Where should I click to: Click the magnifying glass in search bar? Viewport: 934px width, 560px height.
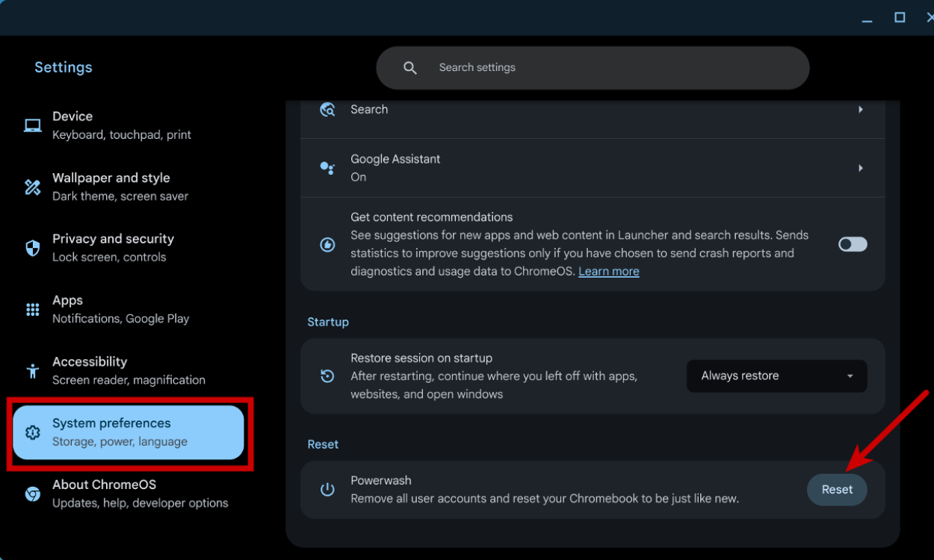[409, 67]
